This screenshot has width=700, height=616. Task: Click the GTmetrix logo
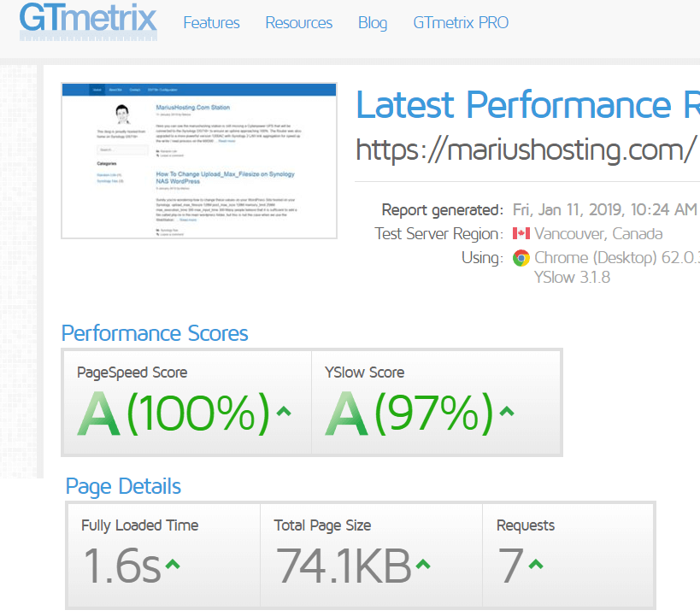[88, 21]
